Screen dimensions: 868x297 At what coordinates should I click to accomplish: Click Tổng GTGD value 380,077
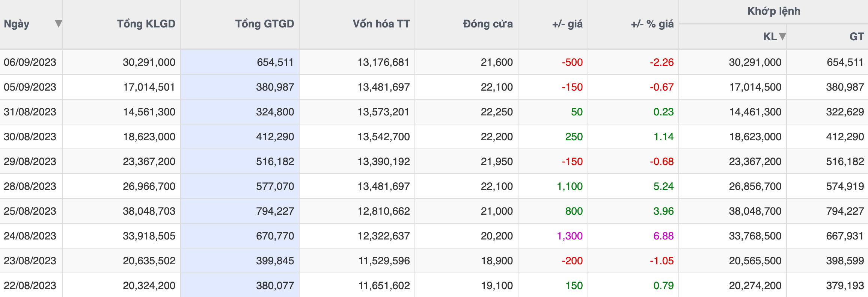tap(275, 285)
